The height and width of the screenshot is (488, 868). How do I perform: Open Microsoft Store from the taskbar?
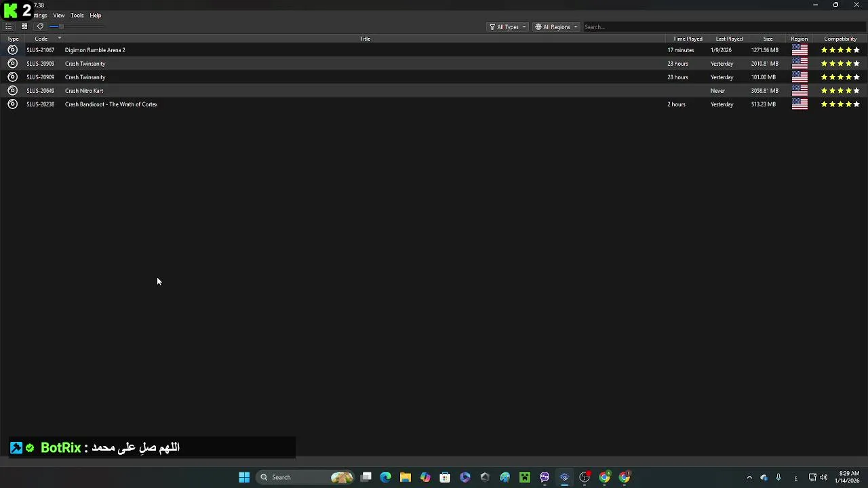click(445, 477)
